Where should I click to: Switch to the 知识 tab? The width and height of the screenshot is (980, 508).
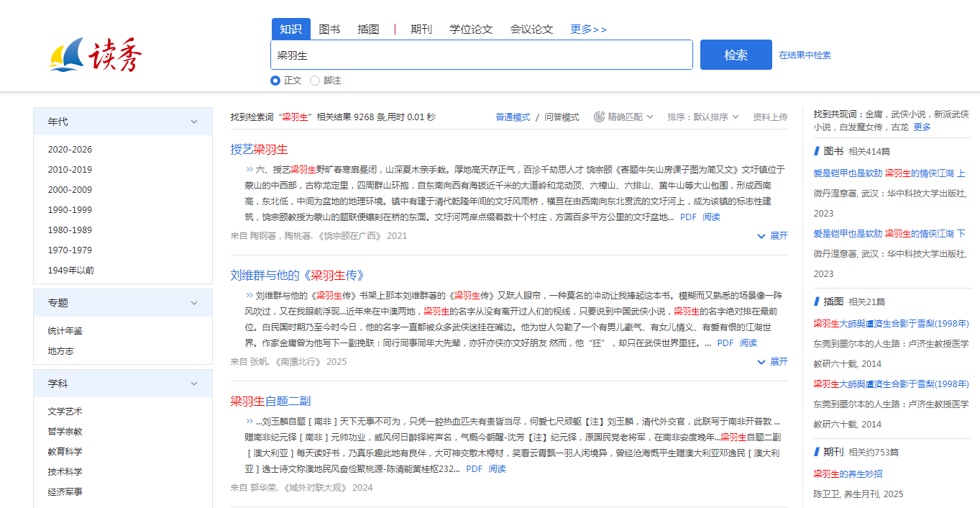(291, 29)
